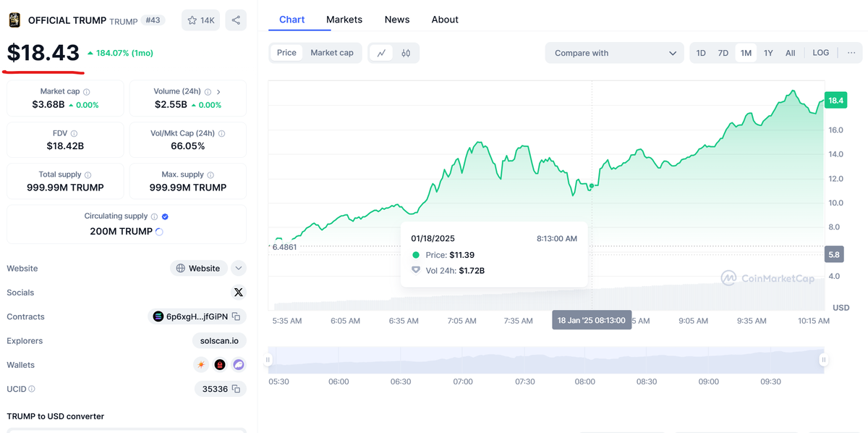868x433 pixels.
Task: Open the solscan.io explorer link
Action: coord(219,341)
